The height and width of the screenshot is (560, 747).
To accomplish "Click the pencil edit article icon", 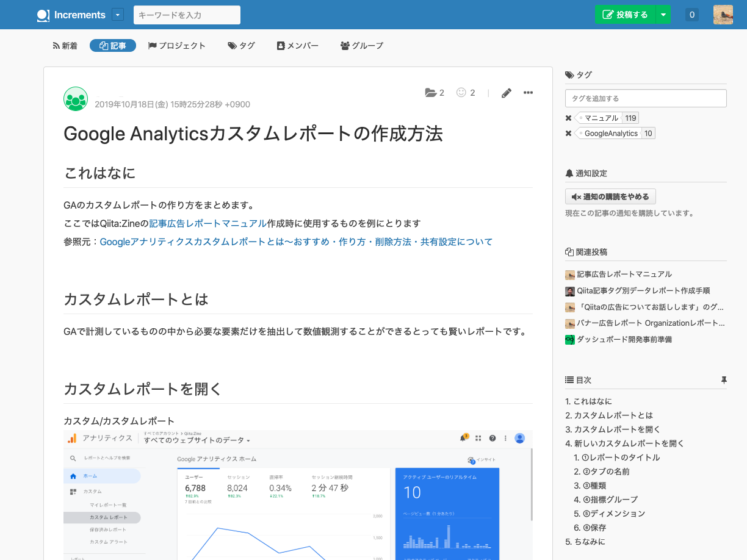I will click(506, 93).
